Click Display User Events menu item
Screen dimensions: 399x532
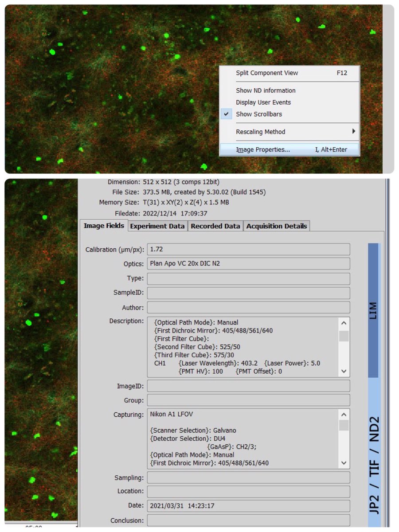(289, 102)
